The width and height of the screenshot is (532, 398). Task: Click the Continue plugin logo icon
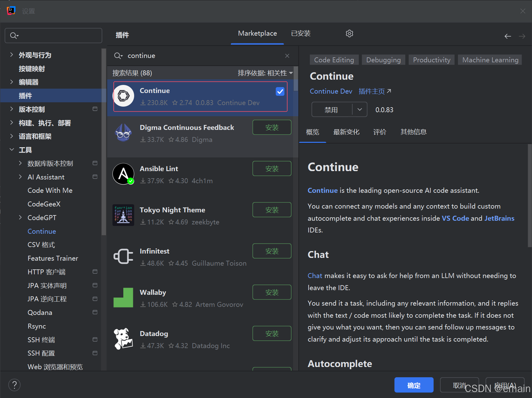tap(124, 96)
